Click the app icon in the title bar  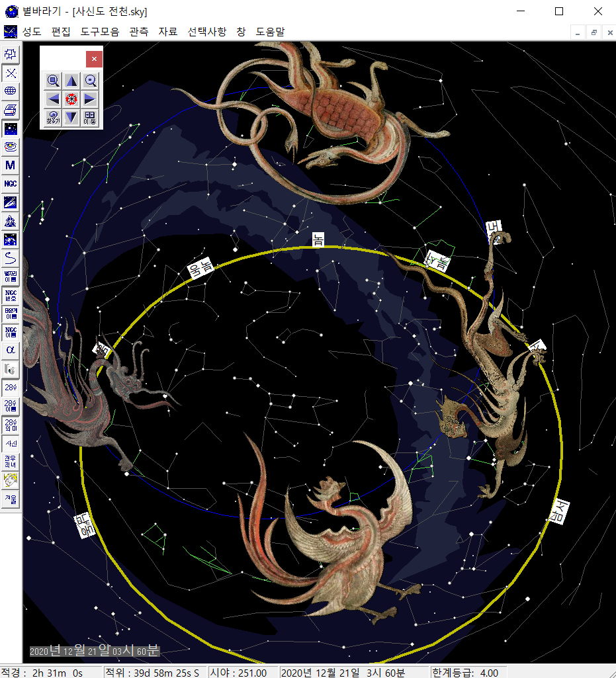point(12,11)
